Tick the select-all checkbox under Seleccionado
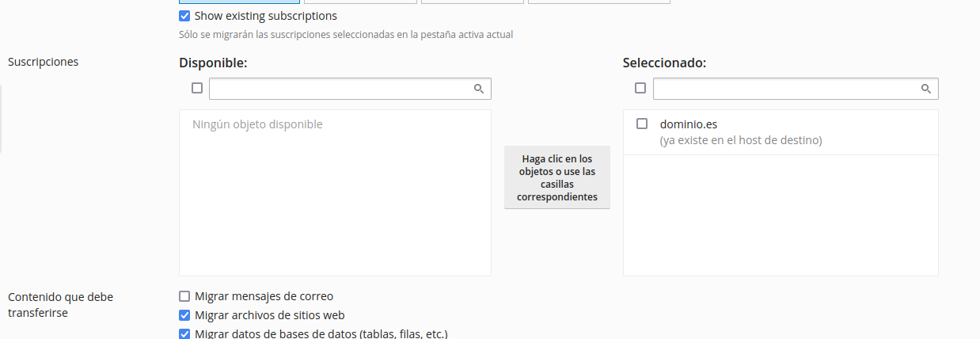The image size is (980, 339). click(x=640, y=88)
